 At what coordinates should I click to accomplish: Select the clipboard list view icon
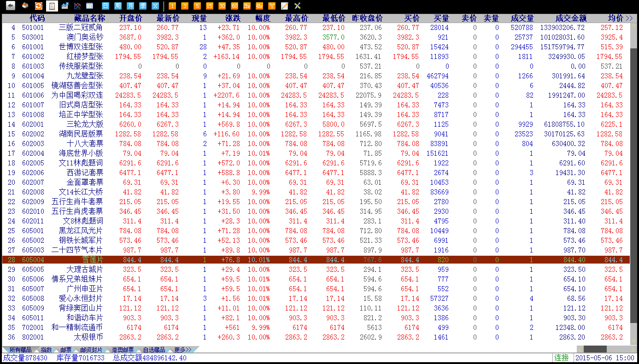point(52,6)
